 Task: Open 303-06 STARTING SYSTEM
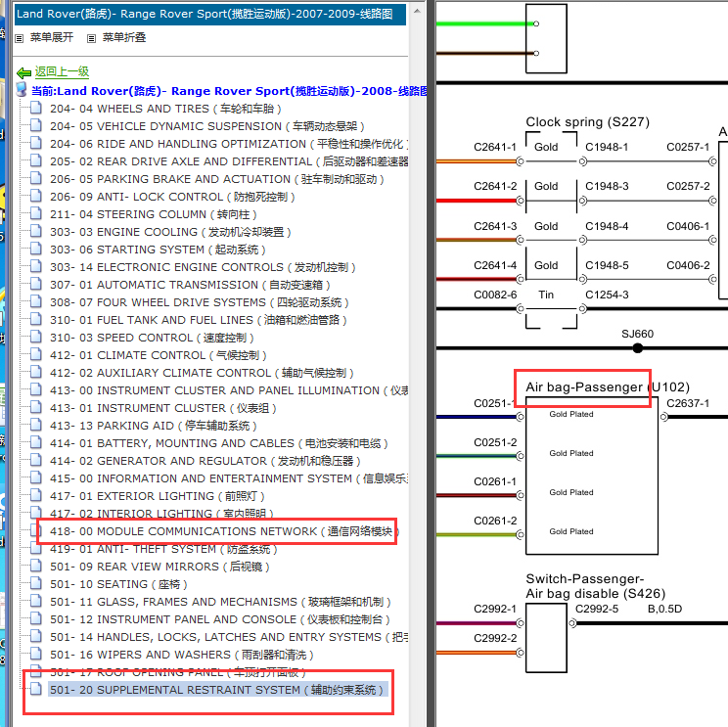(x=158, y=250)
